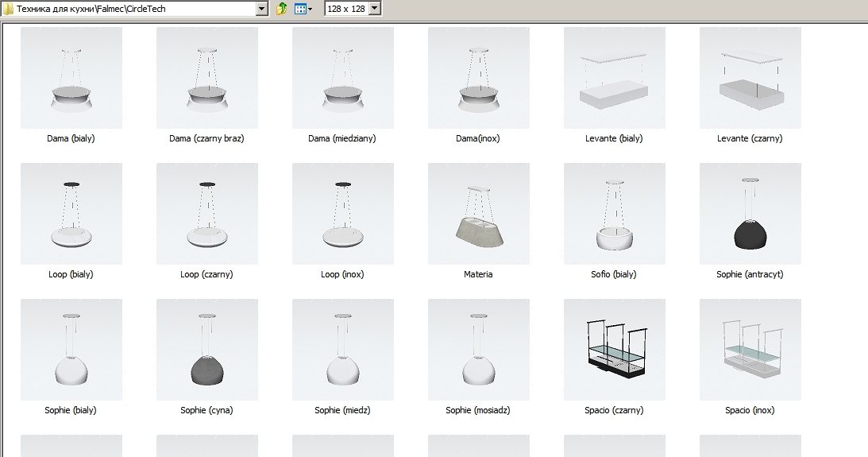
Task: Select the Dama (miedziany) thumbnail
Action: click(x=342, y=78)
